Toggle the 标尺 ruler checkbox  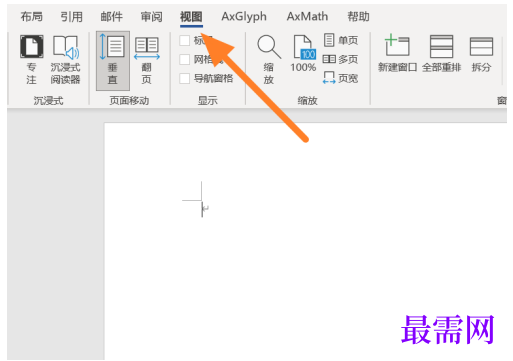click(185, 40)
